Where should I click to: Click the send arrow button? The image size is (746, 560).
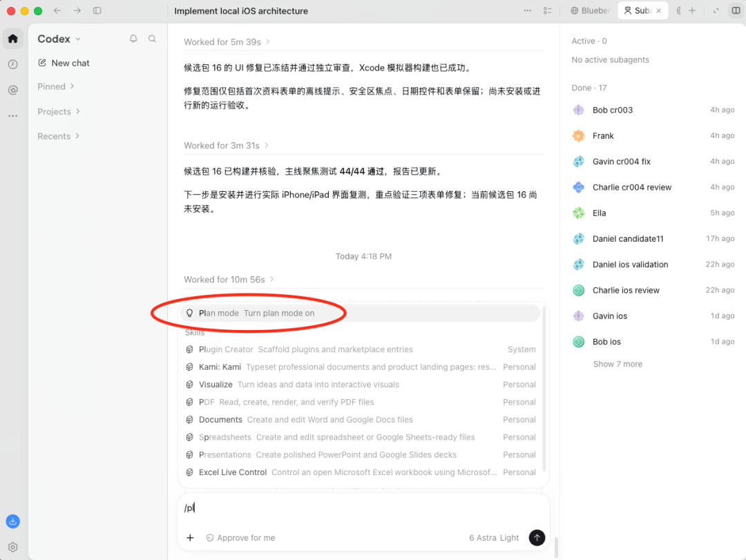[537, 538]
